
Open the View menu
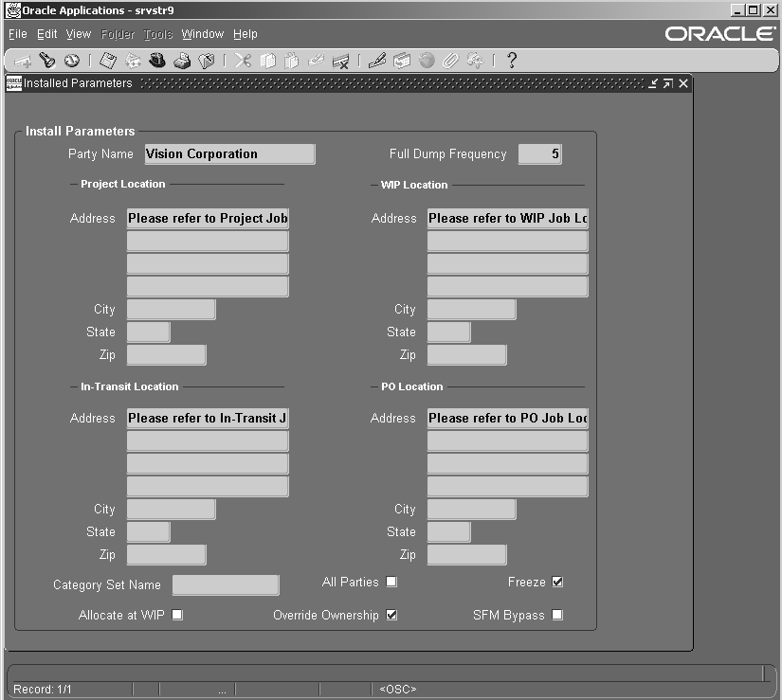79,34
